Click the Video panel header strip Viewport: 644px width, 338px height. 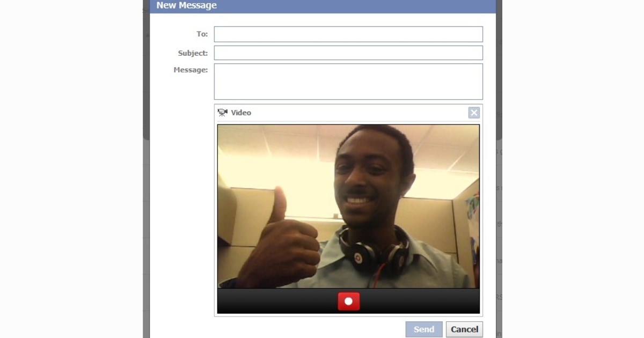349,113
